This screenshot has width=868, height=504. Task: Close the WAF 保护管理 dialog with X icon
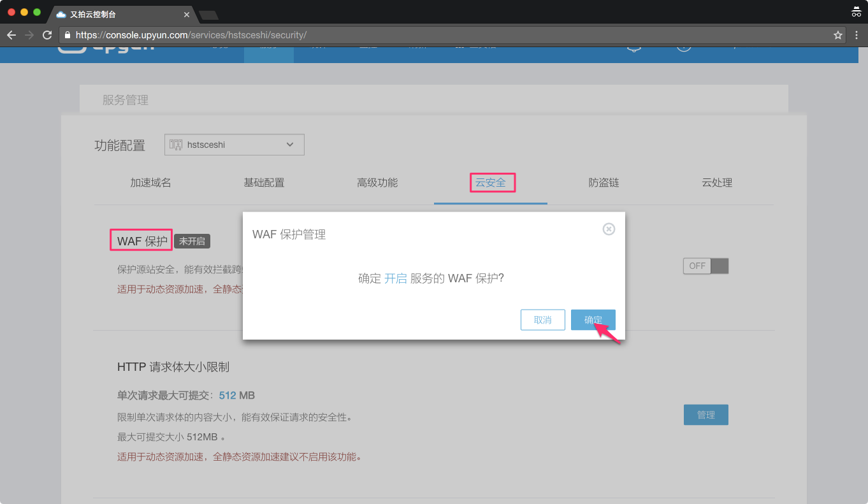point(609,229)
